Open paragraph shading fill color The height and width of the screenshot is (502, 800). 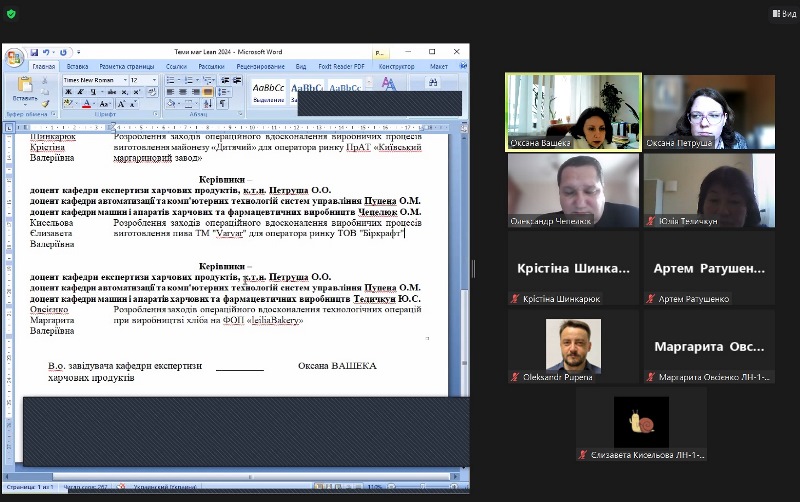pyautogui.click(x=170, y=104)
